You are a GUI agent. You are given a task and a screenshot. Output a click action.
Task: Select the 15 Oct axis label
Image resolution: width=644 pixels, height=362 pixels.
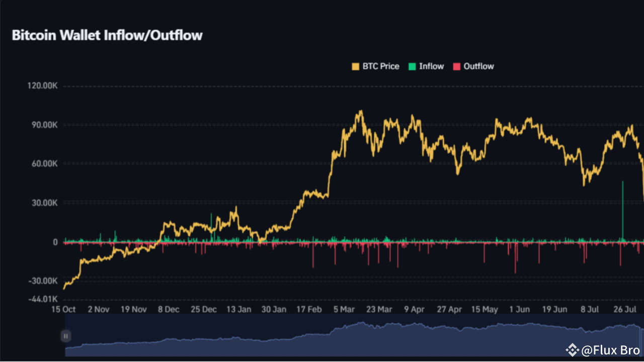[x=63, y=309]
